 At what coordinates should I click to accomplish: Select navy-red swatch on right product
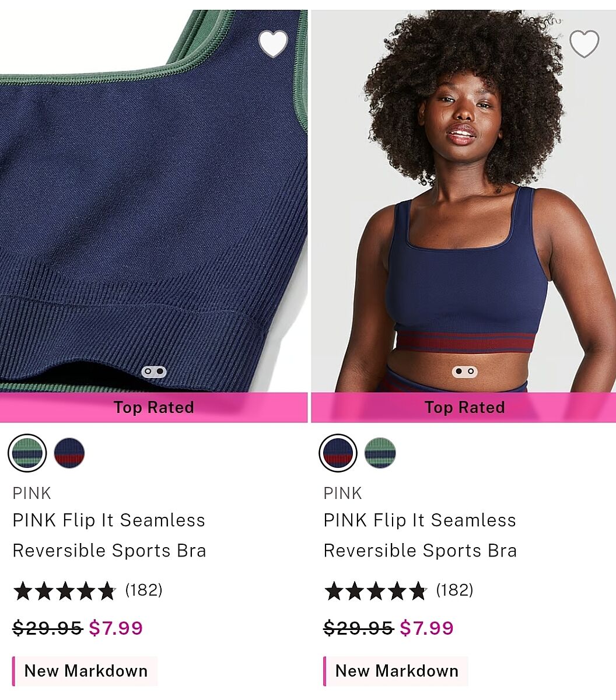coord(338,453)
